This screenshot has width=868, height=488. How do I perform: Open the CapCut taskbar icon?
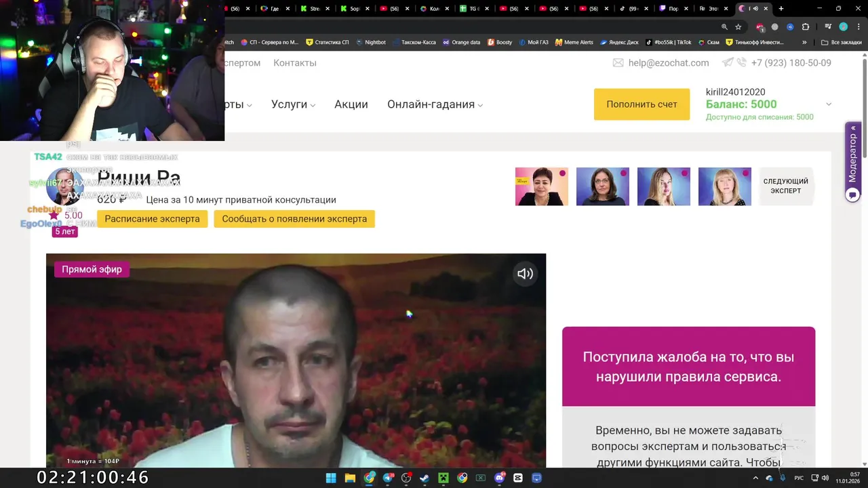(518, 478)
